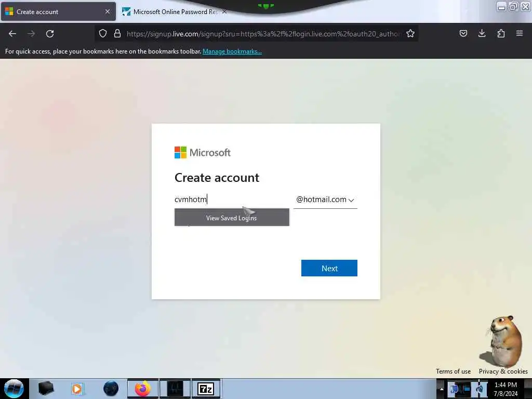Click the taskbar clock showing 1:44 PM
Image resolution: width=532 pixels, height=399 pixels.
[x=506, y=389]
